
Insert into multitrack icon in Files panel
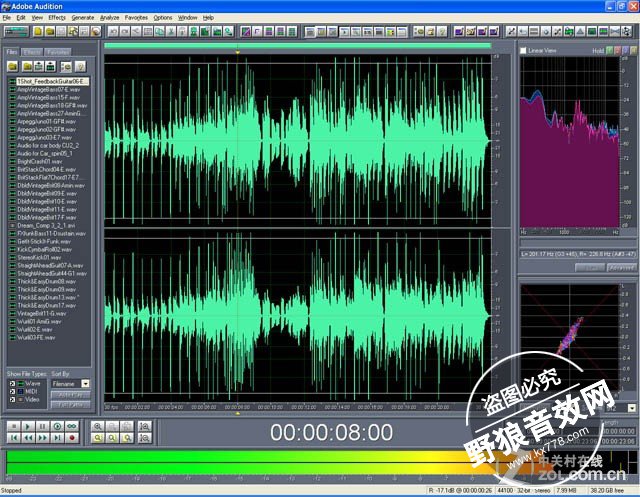tap(39, 66)
